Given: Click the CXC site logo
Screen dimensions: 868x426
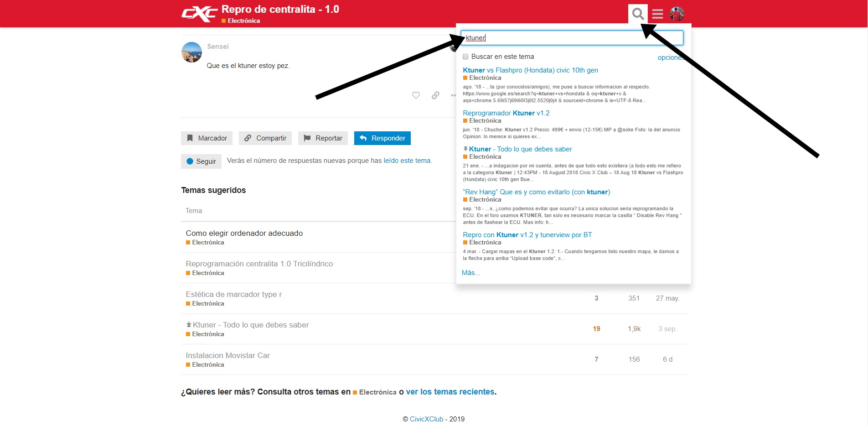Looking at the screenshot, I should pyautogui.click(x=200, y=14).
